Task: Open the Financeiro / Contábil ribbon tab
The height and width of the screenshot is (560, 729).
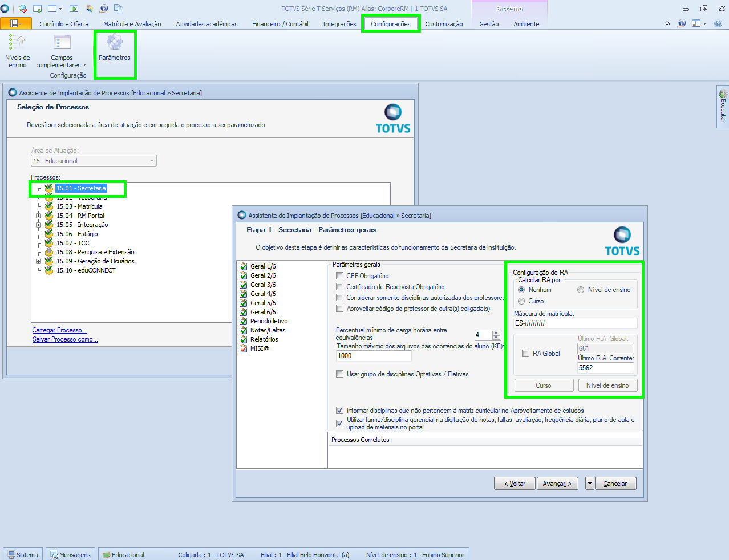Action: pyautogui.click(x=280, y=24)
